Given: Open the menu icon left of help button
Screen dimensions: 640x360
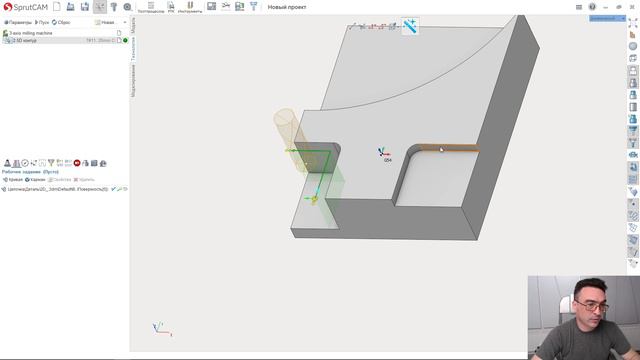Looking at the screenshot, I should [579, 7].
